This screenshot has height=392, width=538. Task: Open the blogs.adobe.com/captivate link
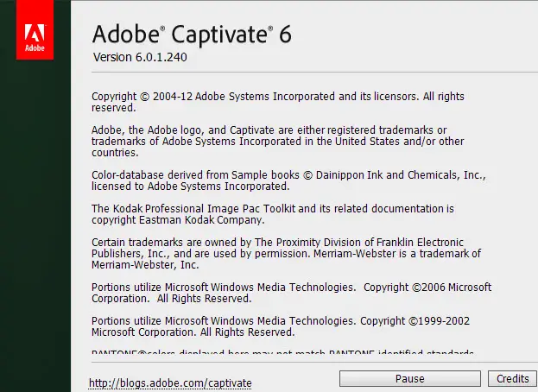[x=170, y=383]
